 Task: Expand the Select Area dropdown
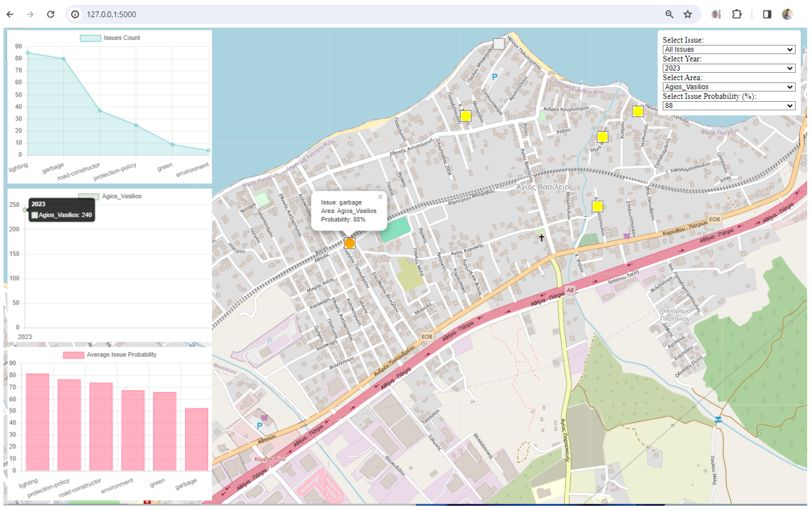pos(729,87)
